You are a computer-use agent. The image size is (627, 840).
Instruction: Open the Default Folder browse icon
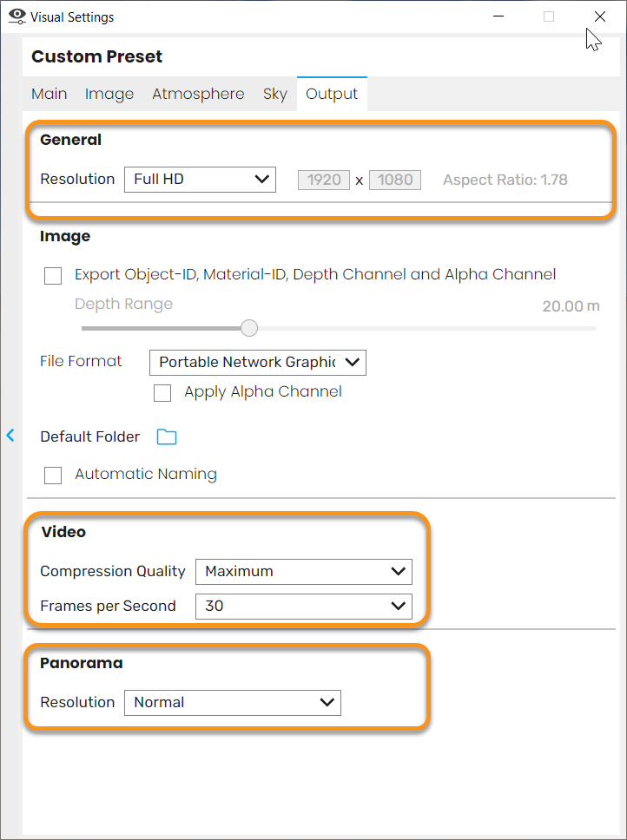point(167,437)
